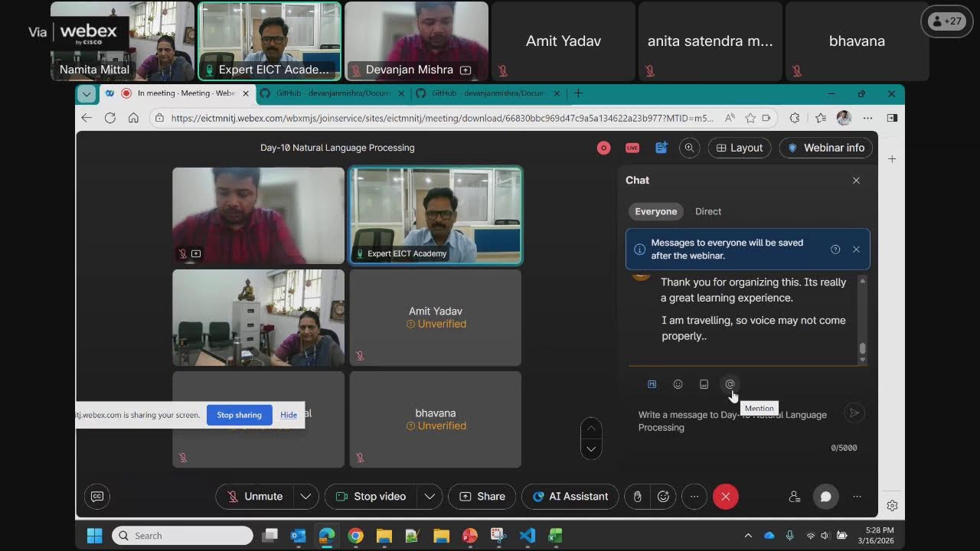The width and height of the screenshot is (980, 551).
Task: Expand the +27 participants overflow
Action: tap(946, 21)
